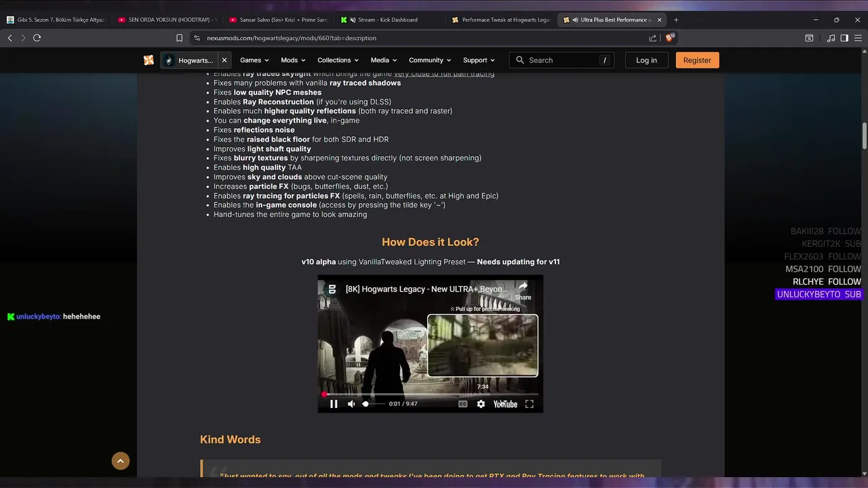Click the search slash shortcut key icon
The width and height of the screenshot is (868, 488).
tap(604, 60)
